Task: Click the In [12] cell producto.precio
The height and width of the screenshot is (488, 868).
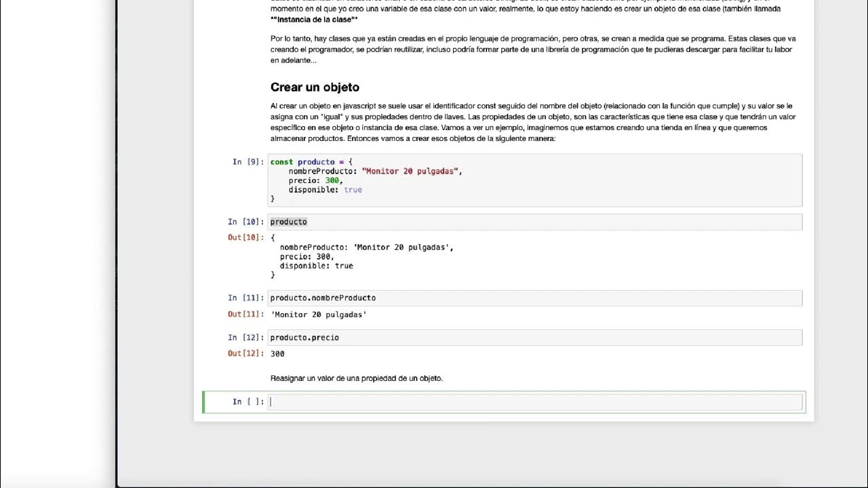Action: 535,337
